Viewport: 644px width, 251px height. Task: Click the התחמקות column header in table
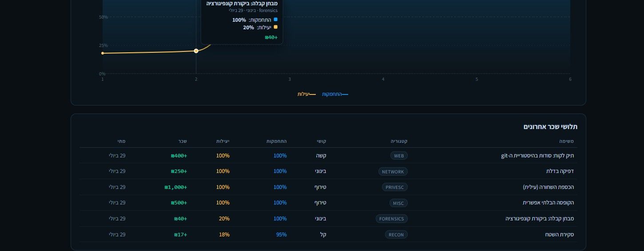point(276,141)
